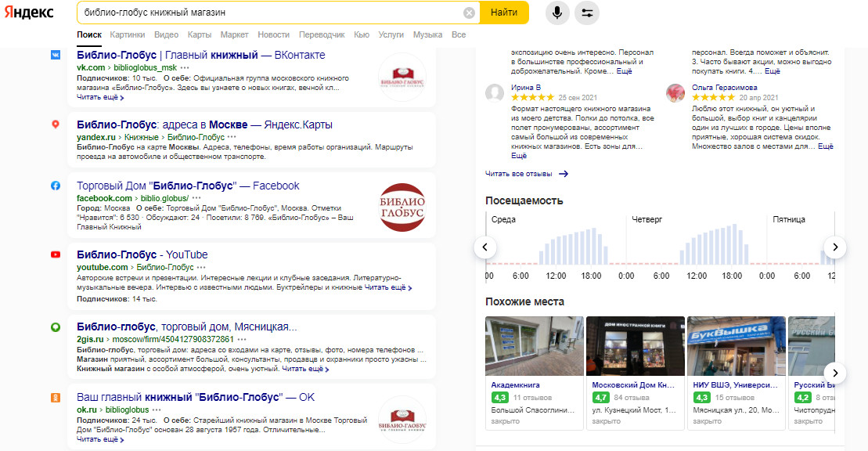Click the Четверг attendance bars
868x451 pixels.
[714, 244]
